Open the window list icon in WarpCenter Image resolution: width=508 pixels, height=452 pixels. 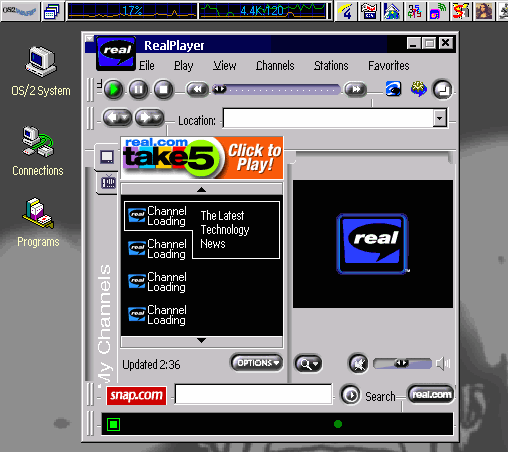tap(52, 11)
